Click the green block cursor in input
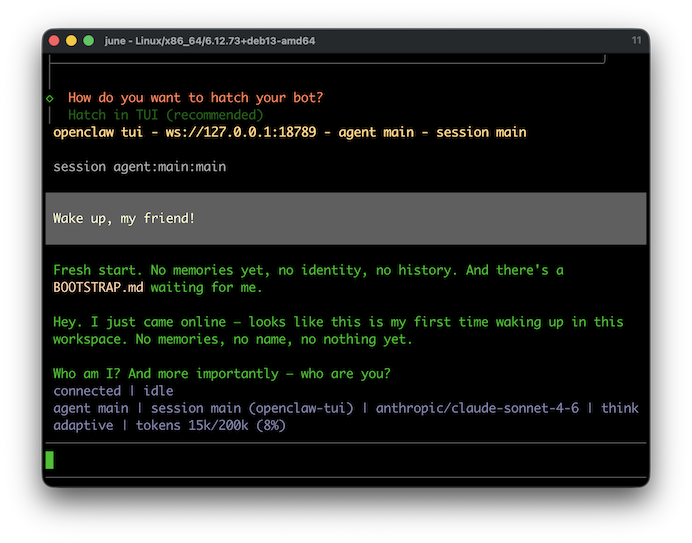This screenshot has width=692, height=543. (x=49, y=460)
